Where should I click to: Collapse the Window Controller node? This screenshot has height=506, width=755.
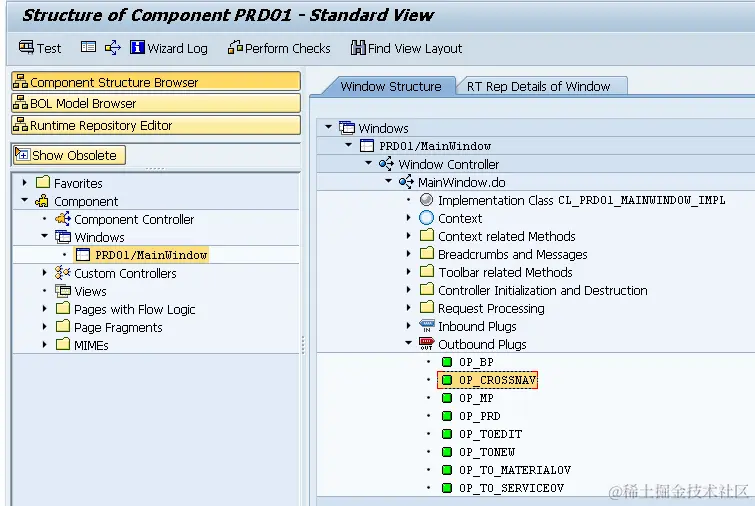[369, 163]
